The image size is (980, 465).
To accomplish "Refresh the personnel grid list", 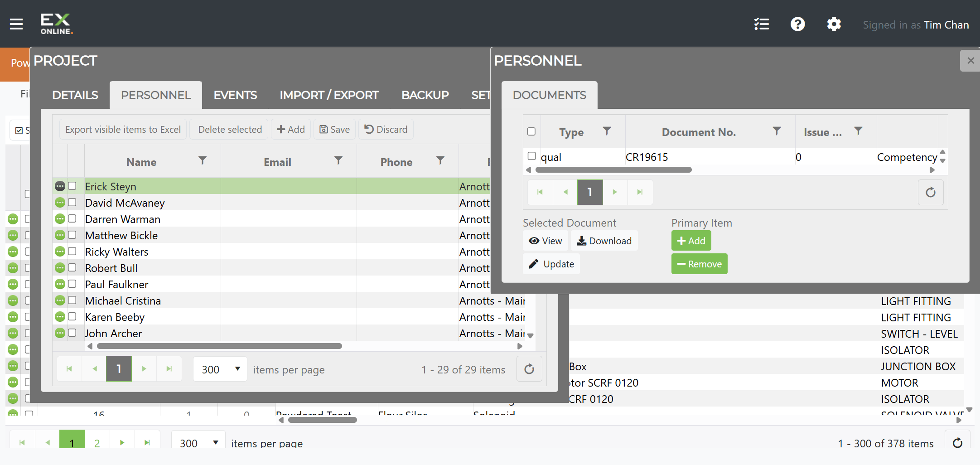I will point(529,369).
